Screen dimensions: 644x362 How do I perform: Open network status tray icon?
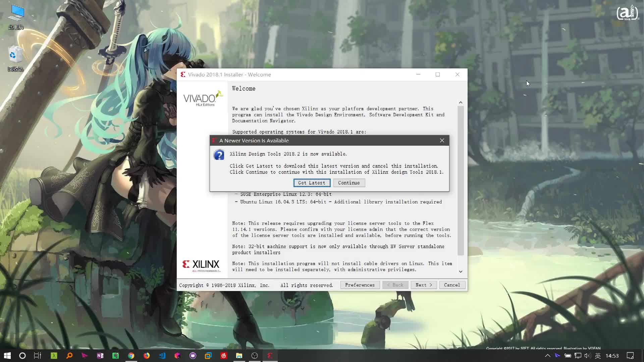coord(578,356)
